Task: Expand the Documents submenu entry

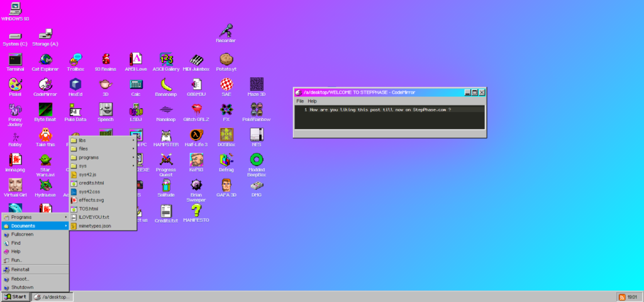Action: [x=35, y=226]
